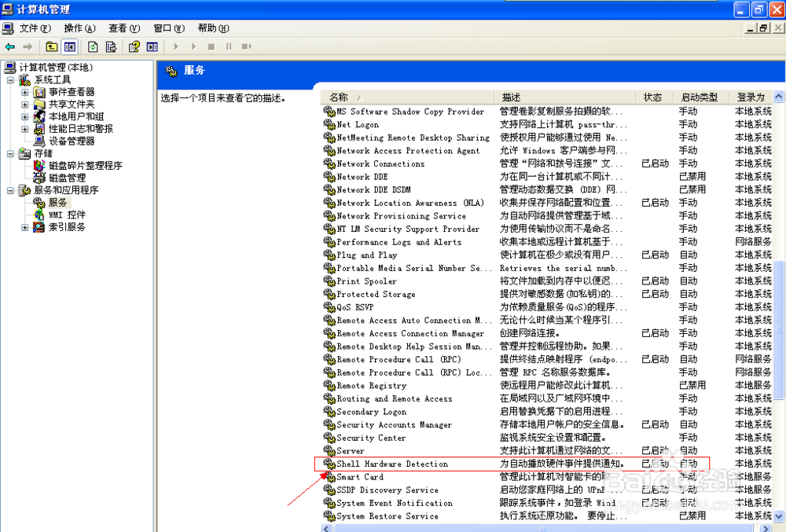Select the System Restore Service row
Image resolution: width=786 pixels, height=532 pixels.
[546, 516]
